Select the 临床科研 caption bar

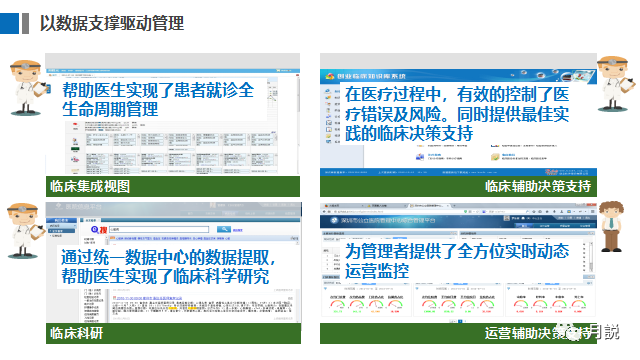click(x=173, y=333)
